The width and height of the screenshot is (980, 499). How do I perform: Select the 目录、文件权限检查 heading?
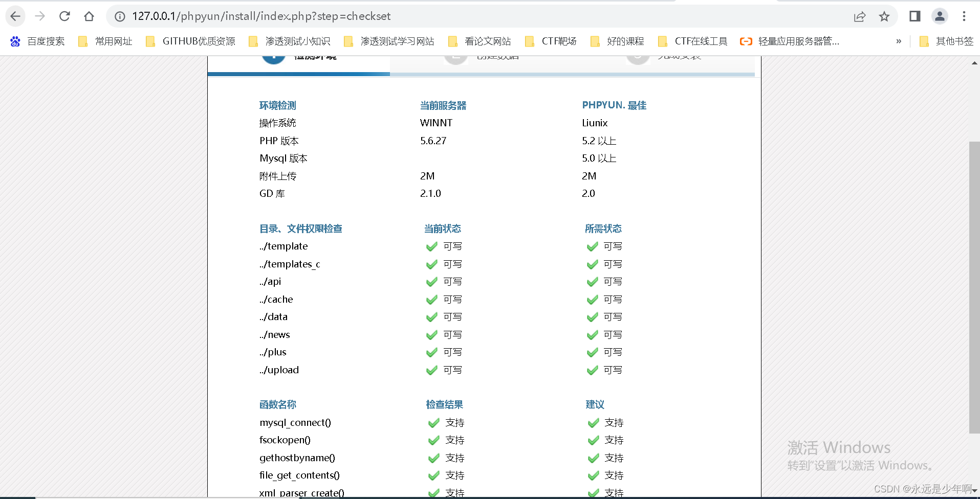click(x=301, y=229)
